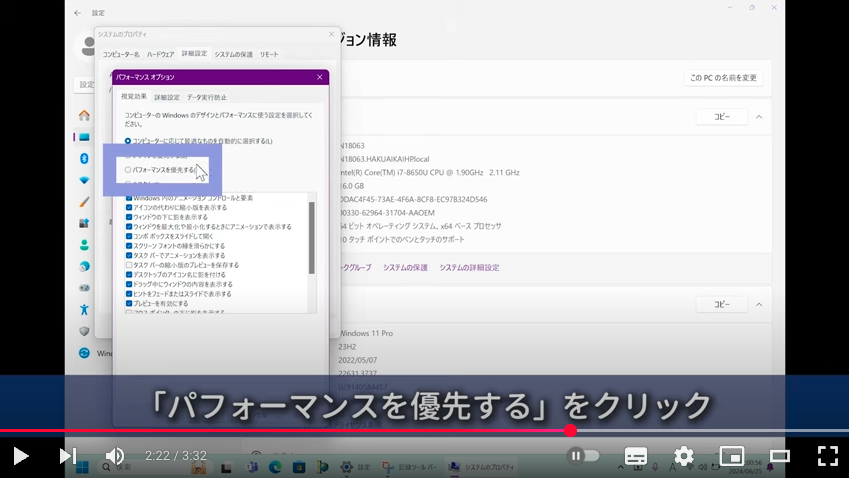Viewport: 849px width, 478px height.
Task: Click the 23H2 version text
Action: point(347,347)
